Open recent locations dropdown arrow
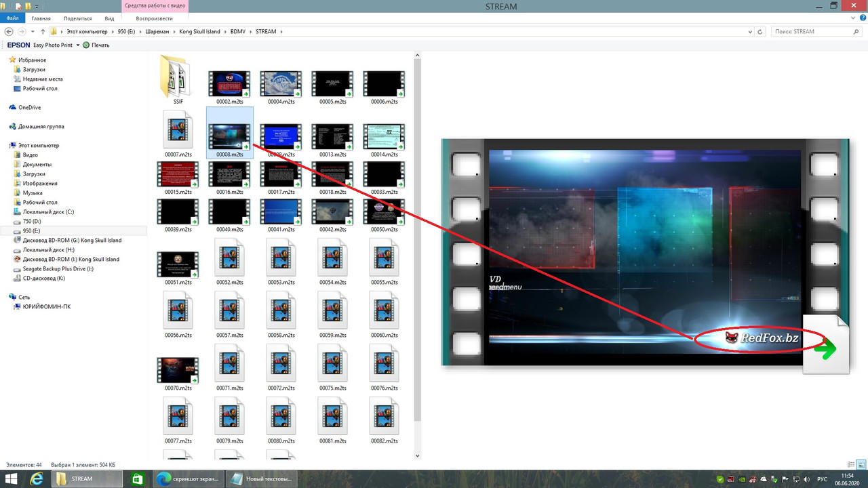 (x=32, y=32)
